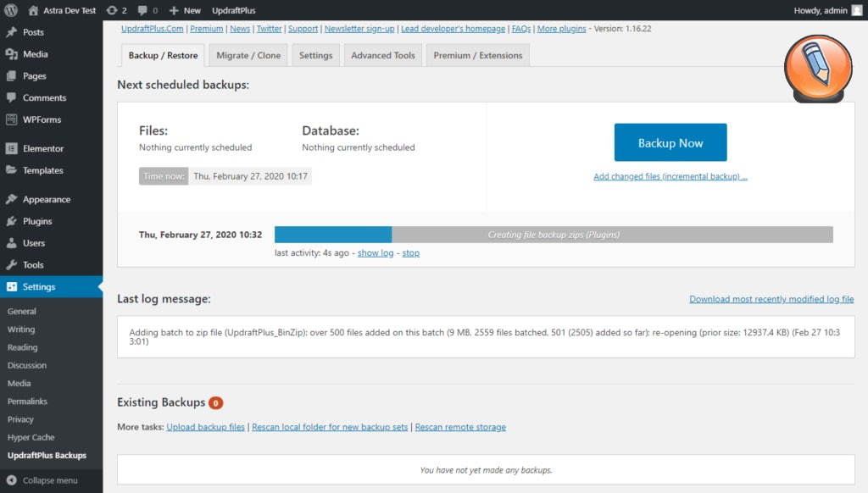This screenshot has width=868, height=493.
Task: Open Discussion settings submenu item
Action: [x=26, y=365]
